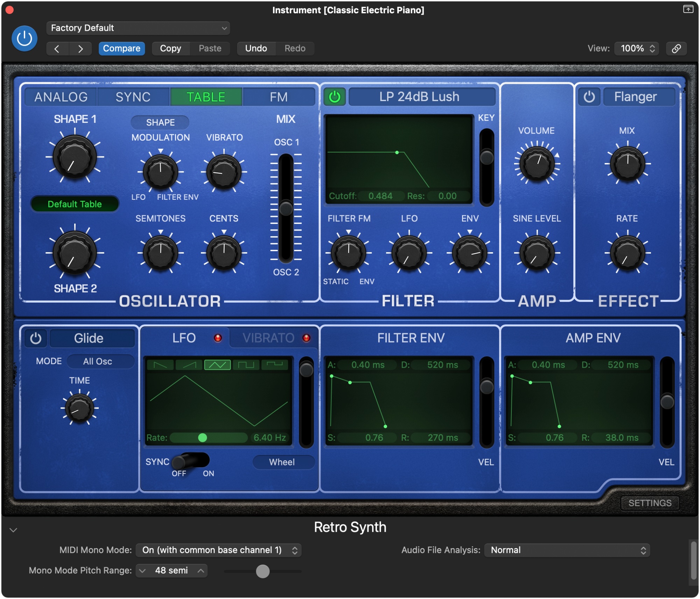This screenshot has height=599, width=700.
Task: Click the Vibrato tab's red indicator light
Action: [306, 338]
